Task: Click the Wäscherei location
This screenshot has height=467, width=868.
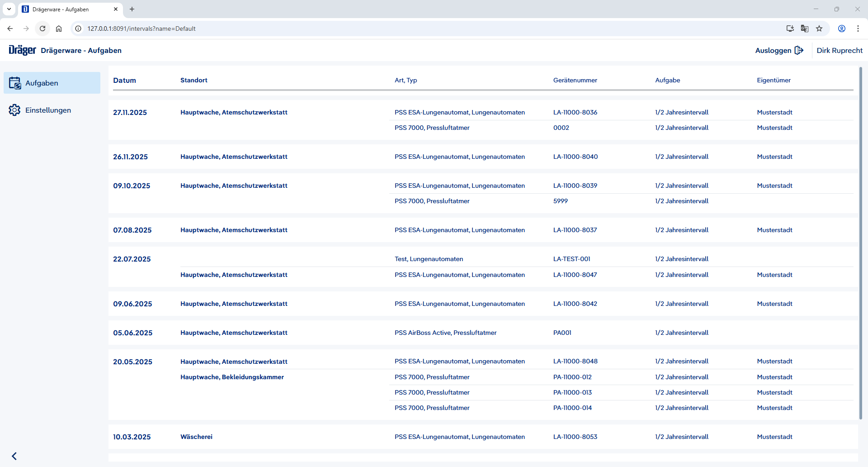Action: (x=196, y=437)
